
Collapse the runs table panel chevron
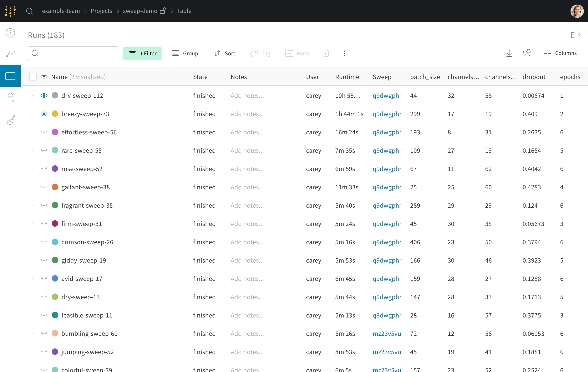click(x=579, y=35)
